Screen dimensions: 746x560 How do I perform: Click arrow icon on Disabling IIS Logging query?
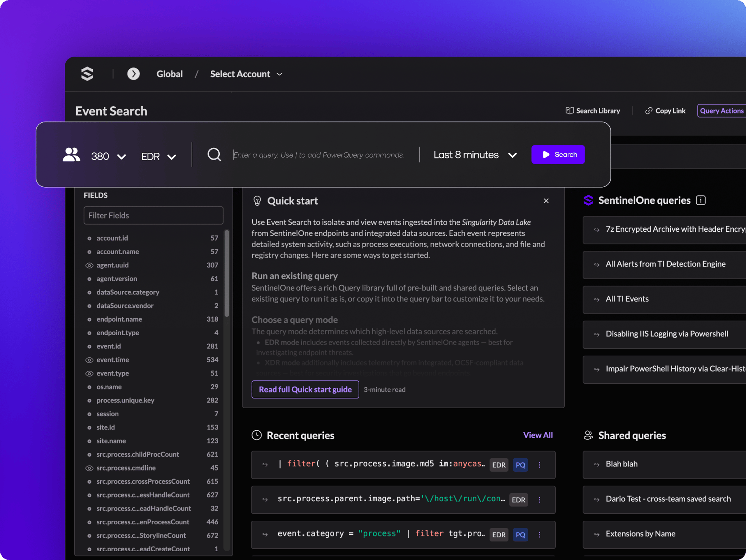coord(597,335)
